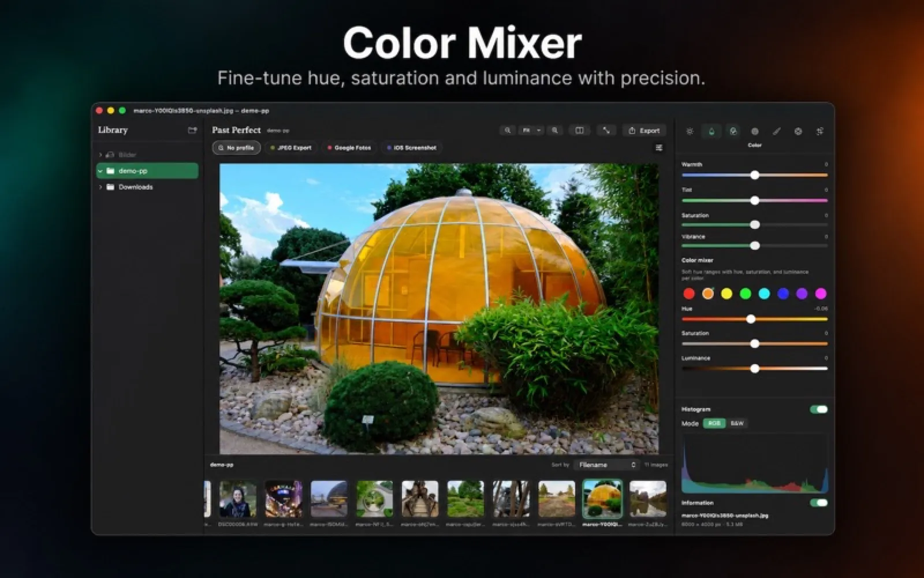Open the Light adjustments sun icon
924x578 pixels.
tap(690, 131)
